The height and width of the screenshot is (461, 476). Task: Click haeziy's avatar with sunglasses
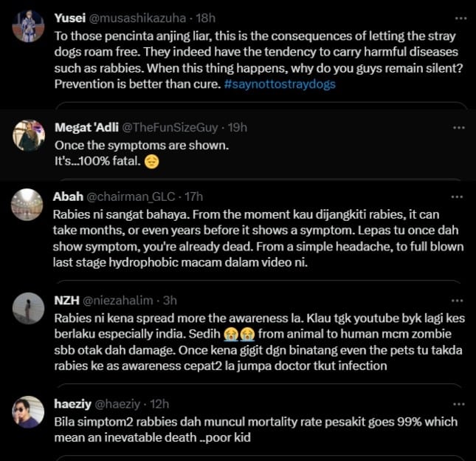click(28, 412)
